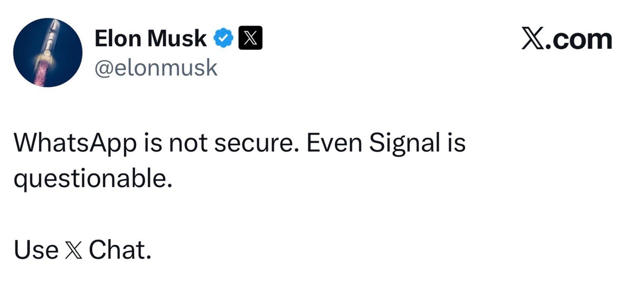Viewport: 644px width, 285px height.
Task: Open the Elon Musk display name
Action: (x=150, y=39)
